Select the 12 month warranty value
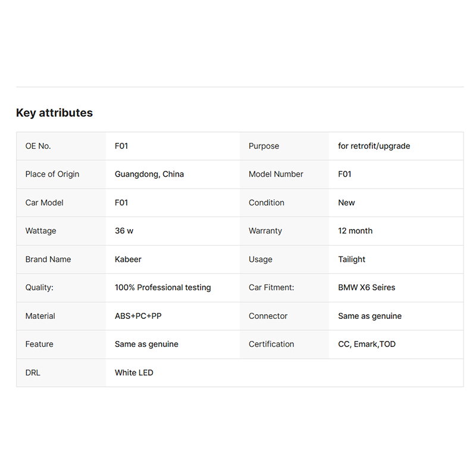 [x=355, y=231]
